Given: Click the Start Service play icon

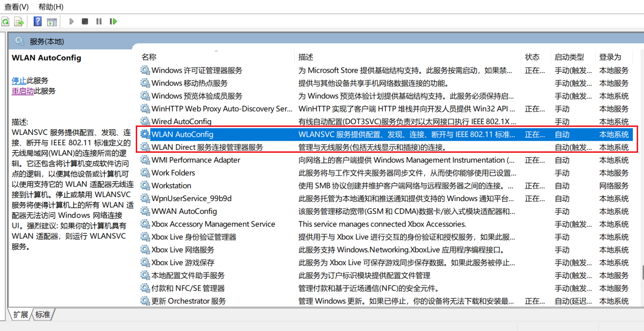Looking at the screenshot, I should pos(71,21).
